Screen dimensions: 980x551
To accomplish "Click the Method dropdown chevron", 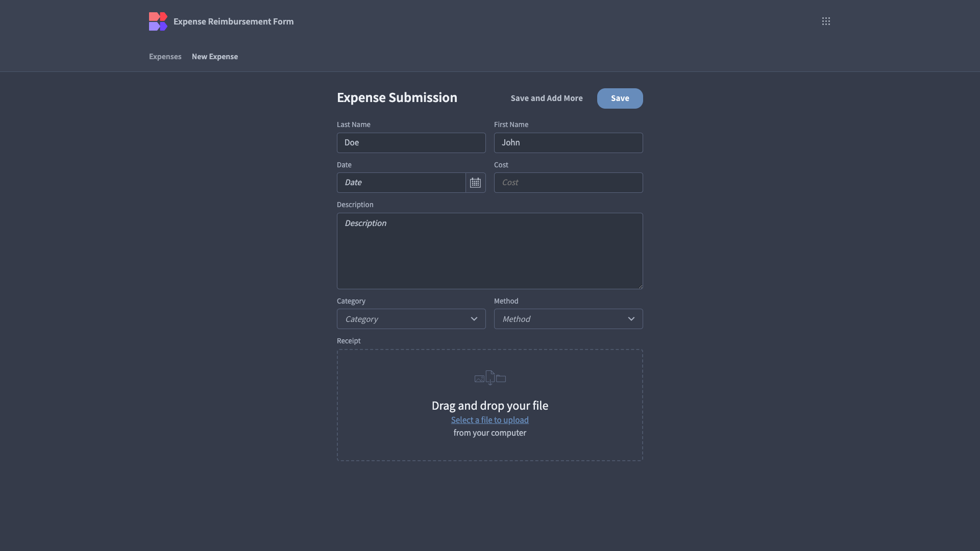I will click(631, 318).
